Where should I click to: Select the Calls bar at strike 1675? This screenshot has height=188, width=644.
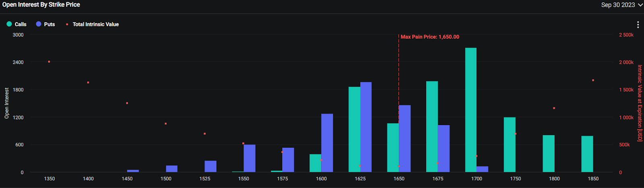pos(432,127)
